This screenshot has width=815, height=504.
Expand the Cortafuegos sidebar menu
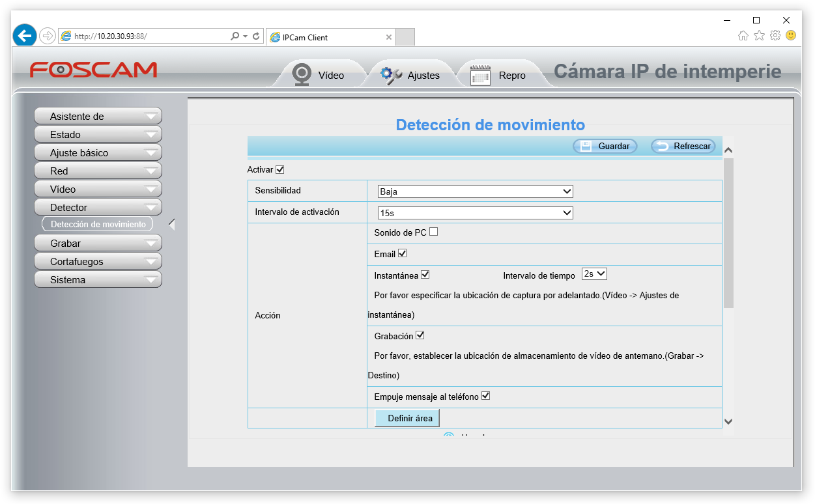tap(98, 262)
